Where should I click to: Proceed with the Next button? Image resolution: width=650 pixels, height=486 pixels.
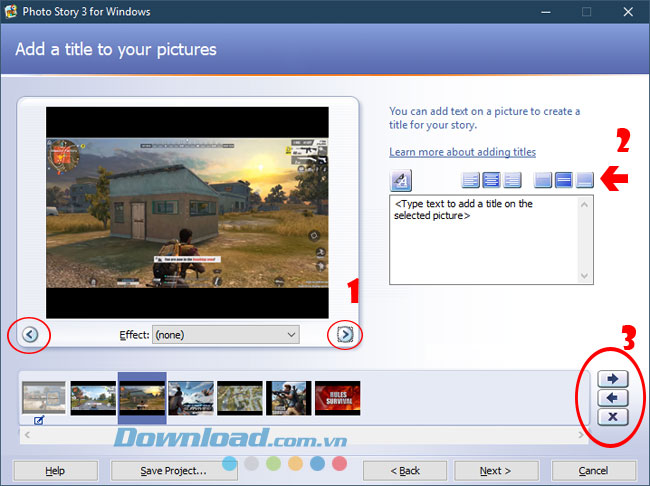(496, 471)
